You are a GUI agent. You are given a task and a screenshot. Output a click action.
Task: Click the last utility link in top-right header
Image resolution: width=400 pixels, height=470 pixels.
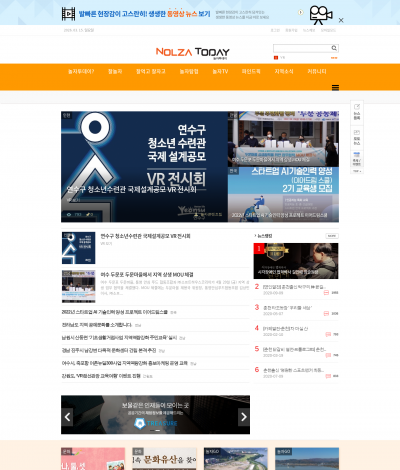(x=328, y=30)
